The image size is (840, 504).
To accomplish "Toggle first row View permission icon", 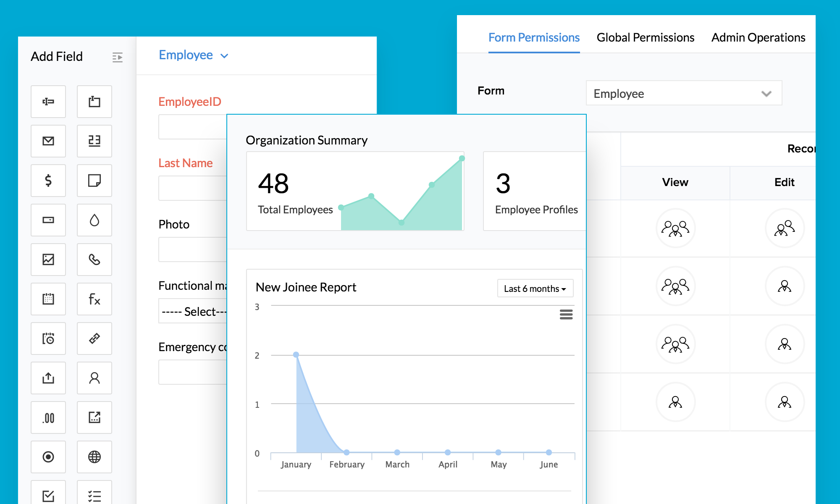I will click(x=675, y=228).
